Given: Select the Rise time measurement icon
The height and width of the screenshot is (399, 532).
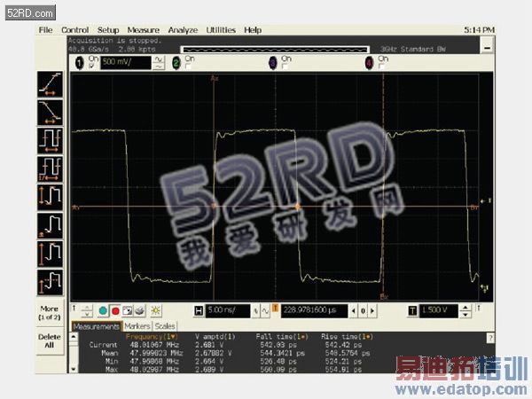Looking at the screenshot, I should [51, 84].
